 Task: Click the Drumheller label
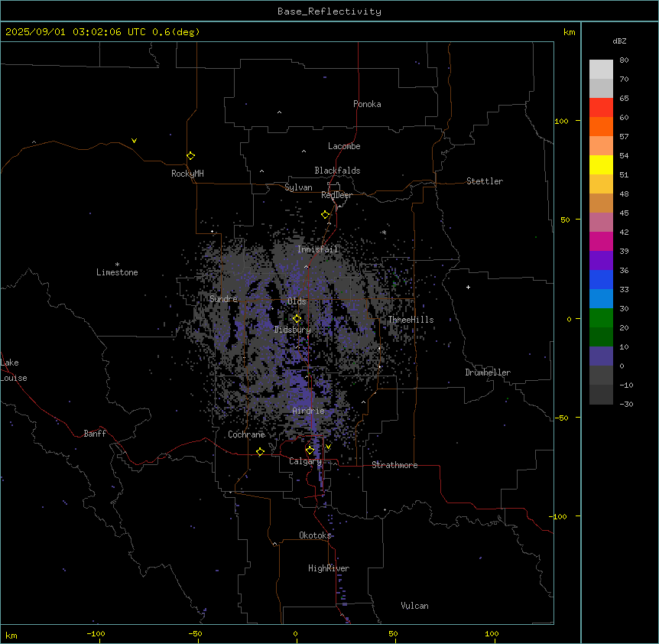pyautogui.click(x=488, y=372)
